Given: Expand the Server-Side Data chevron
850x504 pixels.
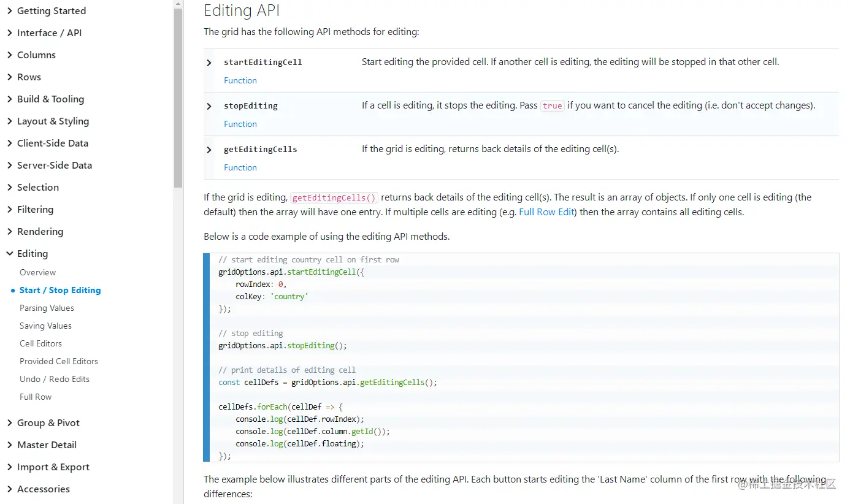Looking at the screenshot, I should pos(10,166).
